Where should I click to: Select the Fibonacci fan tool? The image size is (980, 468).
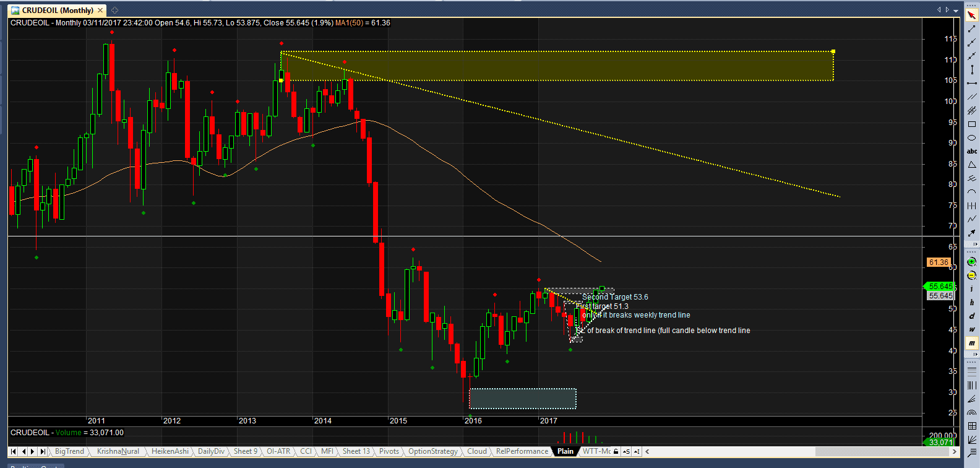click(971, 399)
